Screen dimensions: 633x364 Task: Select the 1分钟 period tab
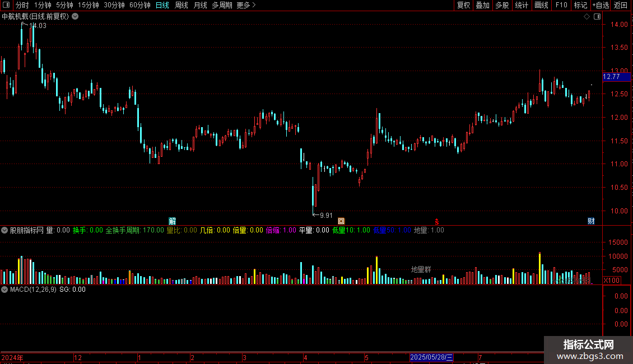[x=43, y=5]
